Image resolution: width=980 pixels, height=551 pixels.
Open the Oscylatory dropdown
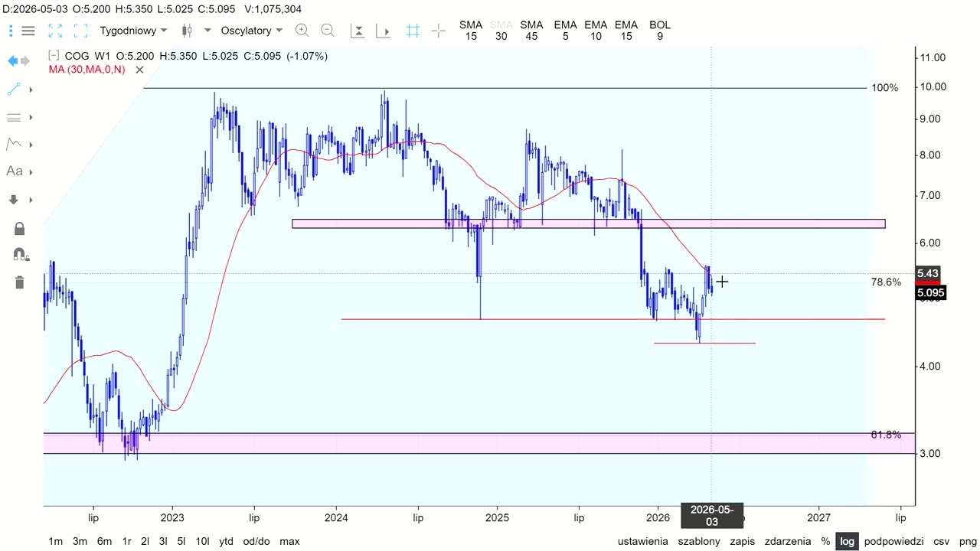pyautogui.click(x=252, y=31)
